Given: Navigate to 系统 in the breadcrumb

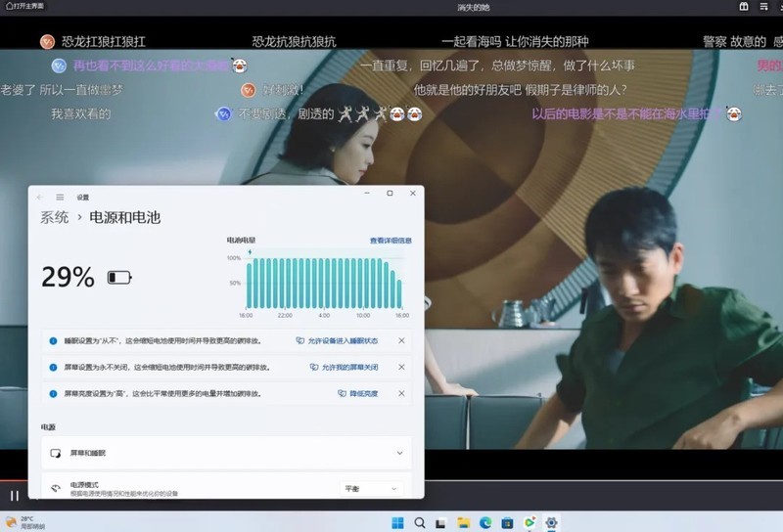Looking at the screenshot, I should 55,217.
